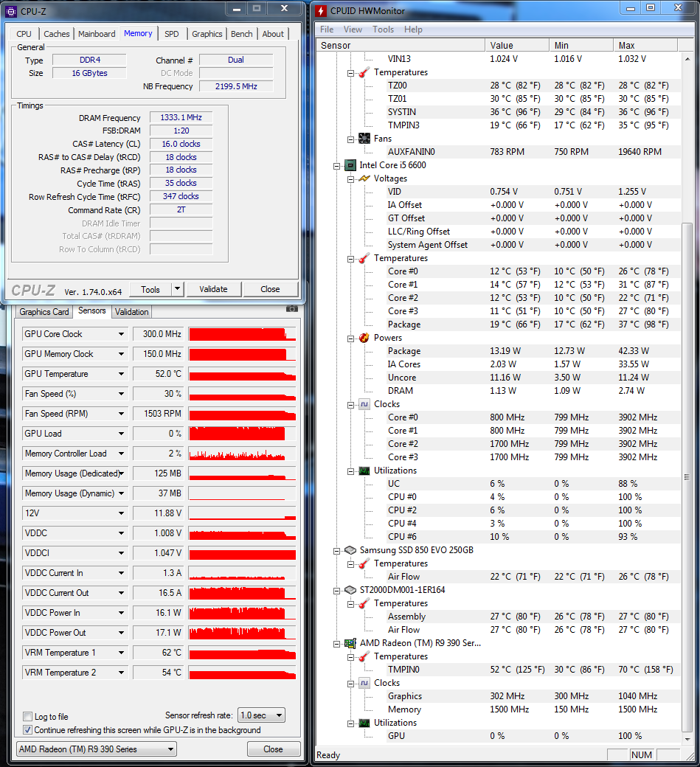This screenshot has width=700, height=767.
Task: Click the Value column header
Action: point(517,46)
